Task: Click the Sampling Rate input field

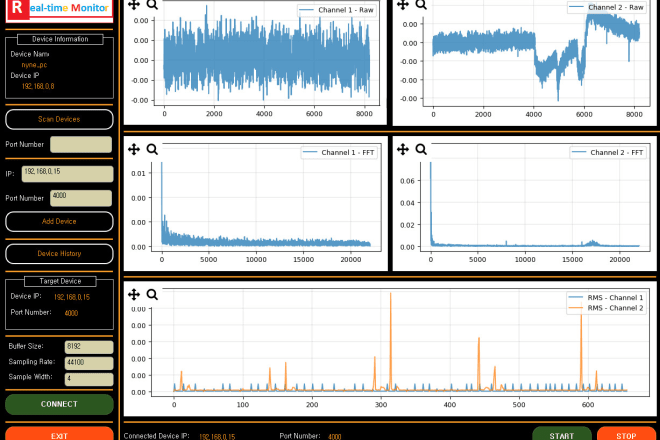Action: [88, 363]
